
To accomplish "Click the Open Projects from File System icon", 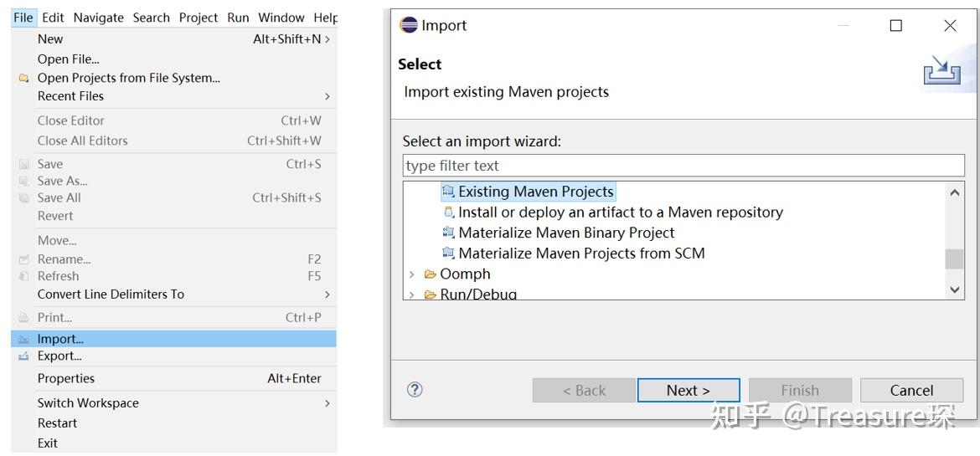I will click(x=23, y=78).
